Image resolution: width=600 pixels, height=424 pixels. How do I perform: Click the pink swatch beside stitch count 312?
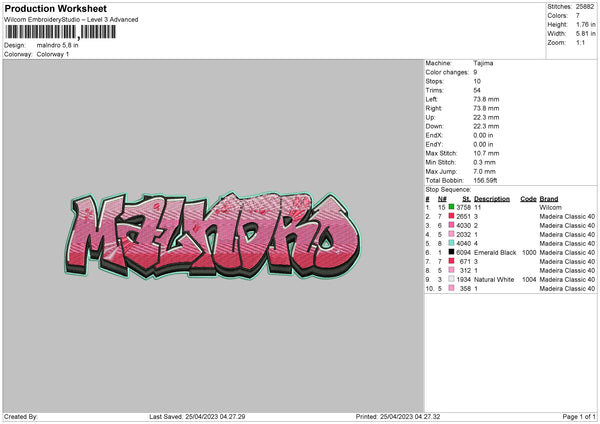[451, 270]
